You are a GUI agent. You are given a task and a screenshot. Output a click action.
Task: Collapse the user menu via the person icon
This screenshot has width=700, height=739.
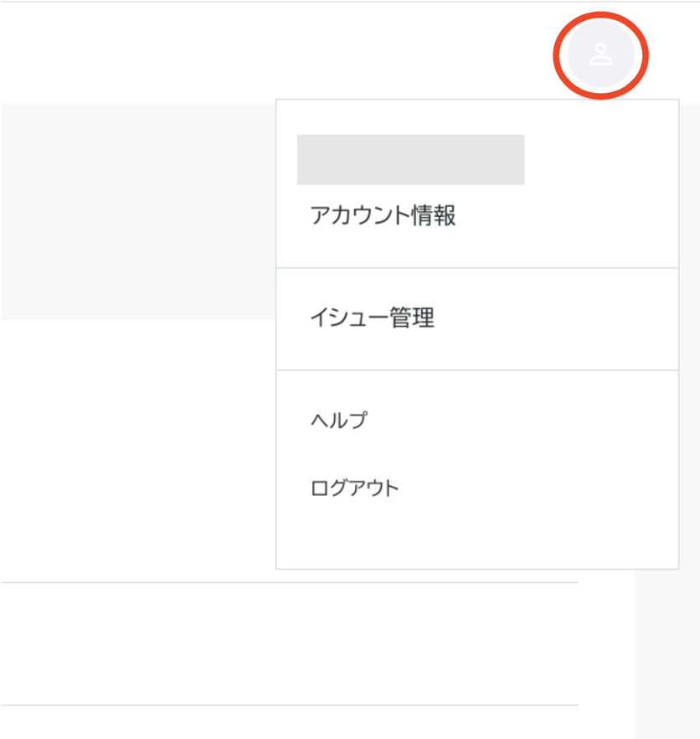[601, 55]
